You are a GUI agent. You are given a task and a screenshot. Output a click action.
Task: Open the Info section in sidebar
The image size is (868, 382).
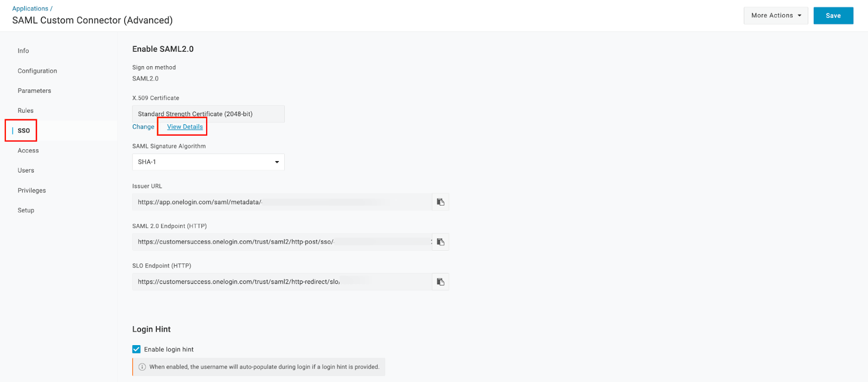coord(23,51)
